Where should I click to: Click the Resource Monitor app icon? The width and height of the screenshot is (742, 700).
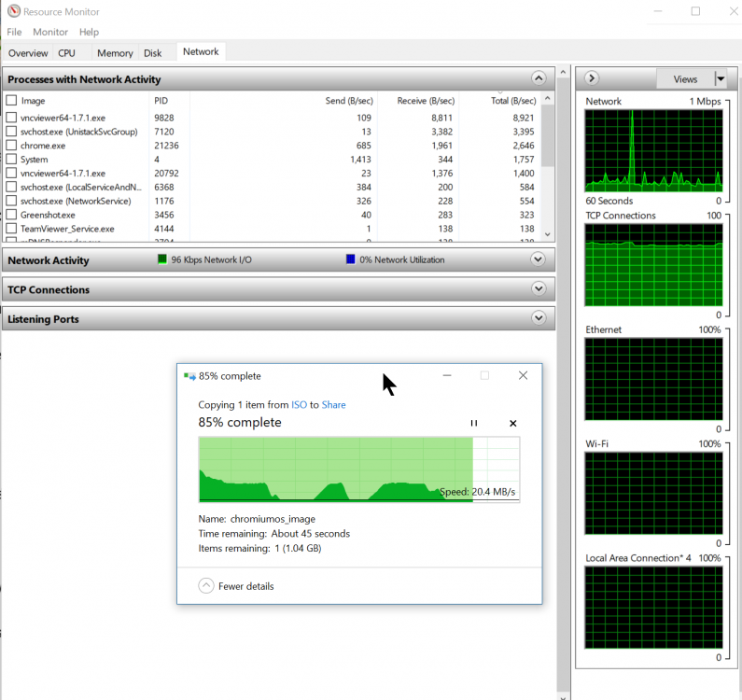(x=14, y=11)
